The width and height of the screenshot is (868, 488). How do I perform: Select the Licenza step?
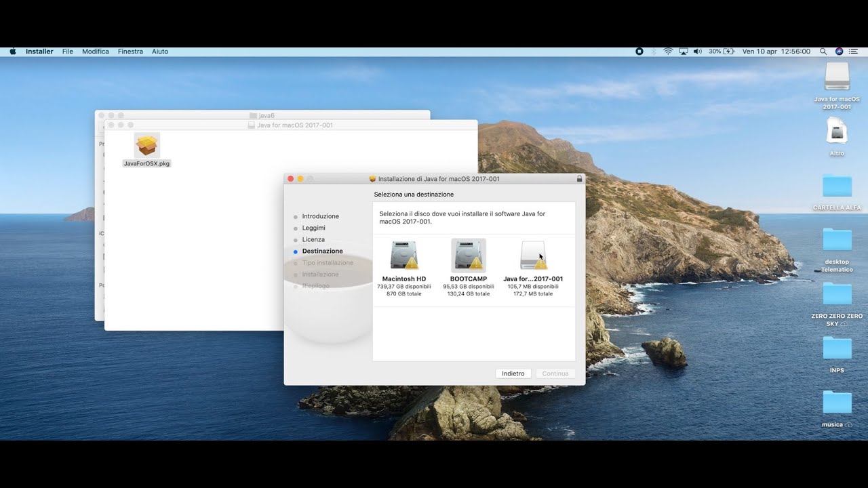[x=313, y=239]
